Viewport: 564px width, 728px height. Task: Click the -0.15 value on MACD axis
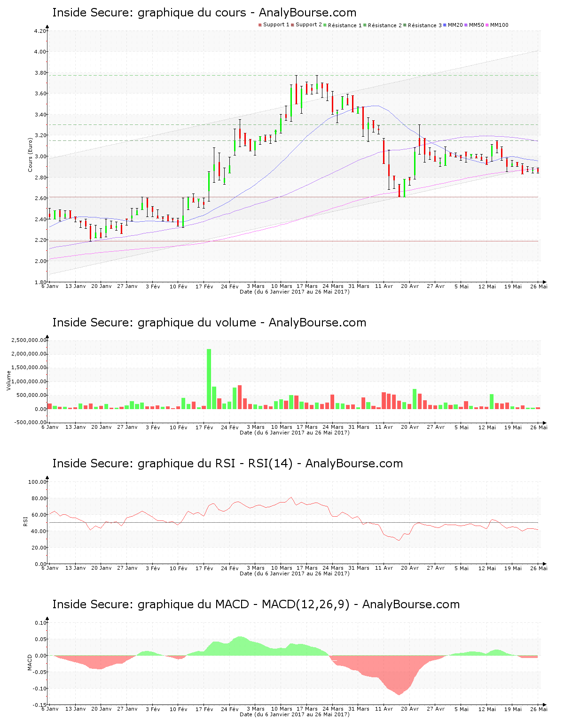pyautogui.click(x=40, y=705)
